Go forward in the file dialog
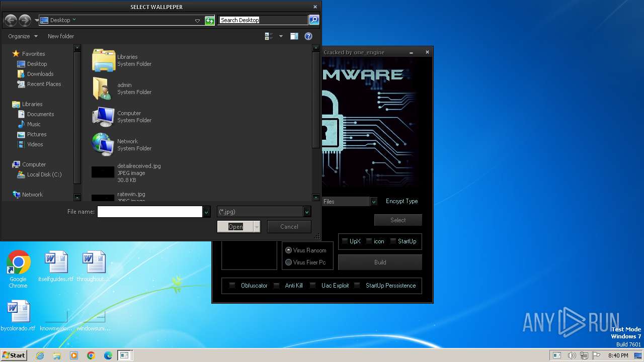Image resolution: width=644 pixels, height=362 pixels. [25, 20]
